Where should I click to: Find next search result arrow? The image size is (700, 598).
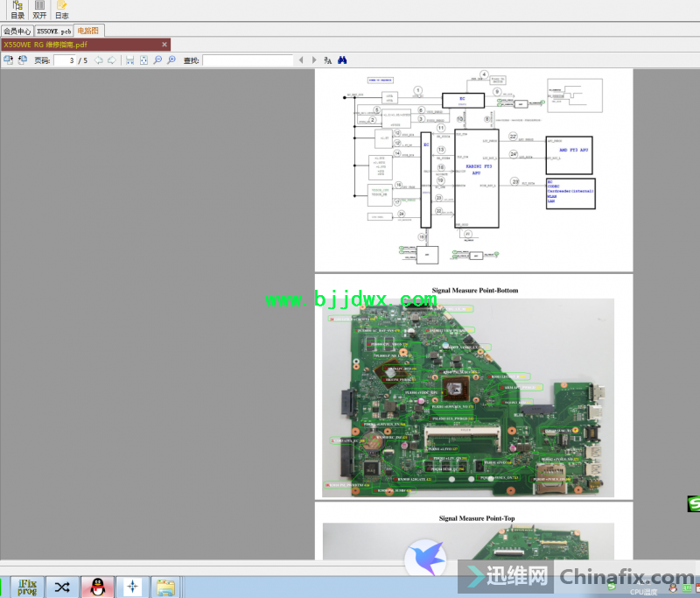tap(314, 60)
